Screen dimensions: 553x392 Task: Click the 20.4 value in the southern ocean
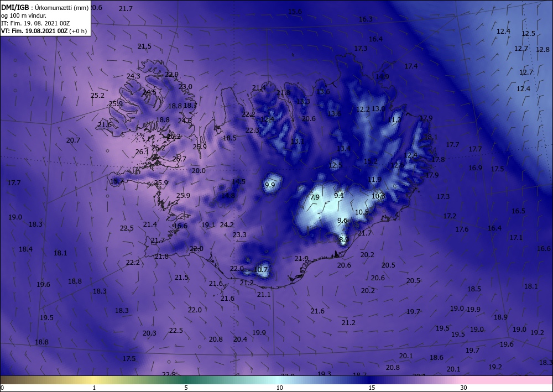240,339
